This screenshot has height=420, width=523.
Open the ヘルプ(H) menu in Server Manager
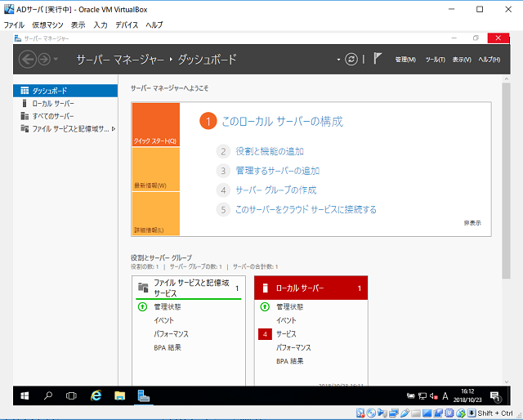tap(489, 60)
